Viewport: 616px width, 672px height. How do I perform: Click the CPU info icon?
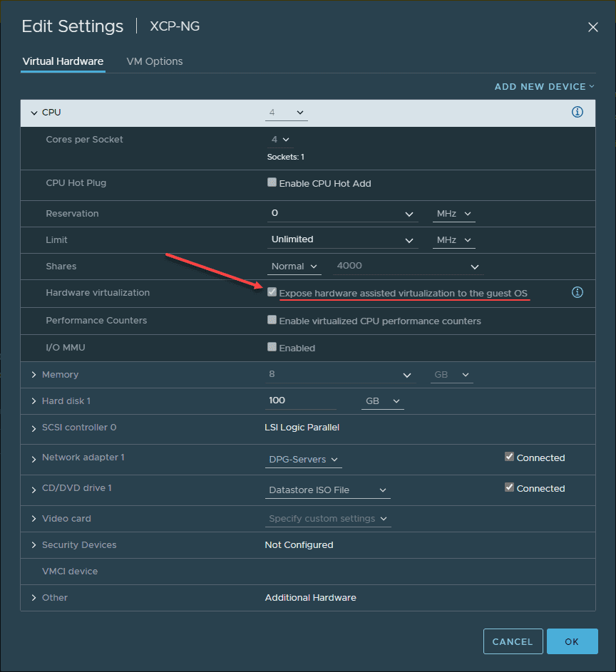pyautogui.click(x=577, y=112)
